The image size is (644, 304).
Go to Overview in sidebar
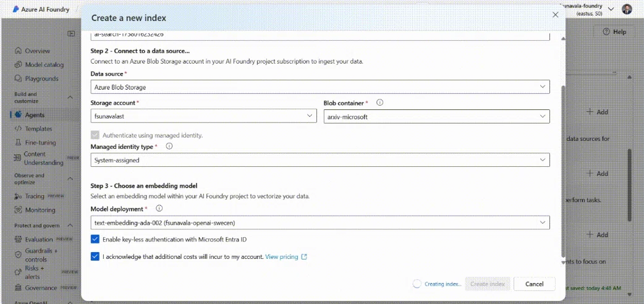click(37, 51)
